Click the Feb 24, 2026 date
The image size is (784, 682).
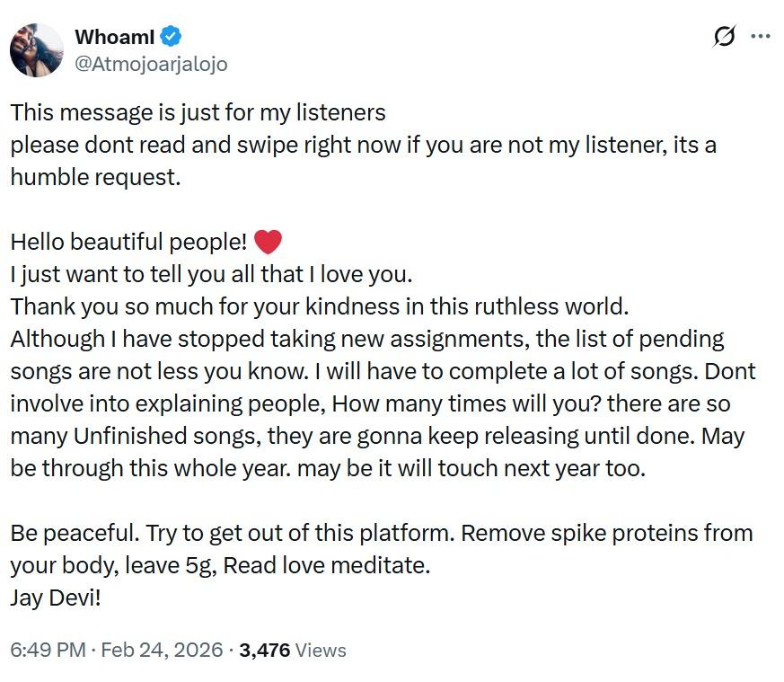tap(163, 650)
